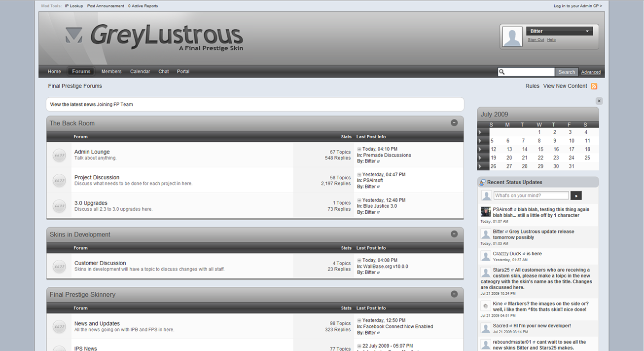Click View New Content
Viewport: 644px width, 351px height.
pos(565,86)
